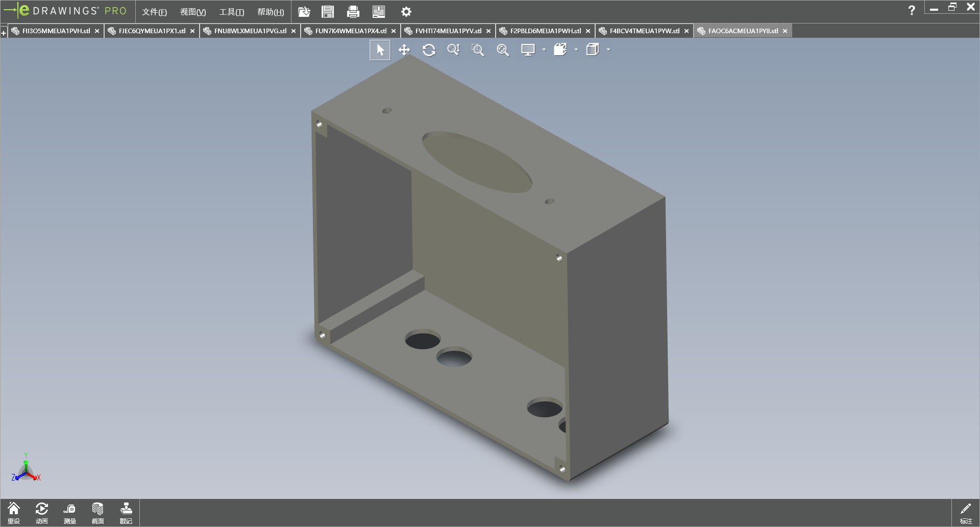This screenshot has width=980, height=527.
Task: Switch to the FUN7K4WMEUA1PX4.stl tab
Action: 350,31
